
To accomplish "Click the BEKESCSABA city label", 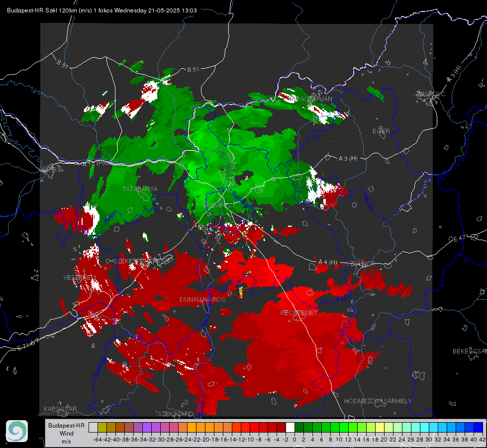I will tap(470, 351).
